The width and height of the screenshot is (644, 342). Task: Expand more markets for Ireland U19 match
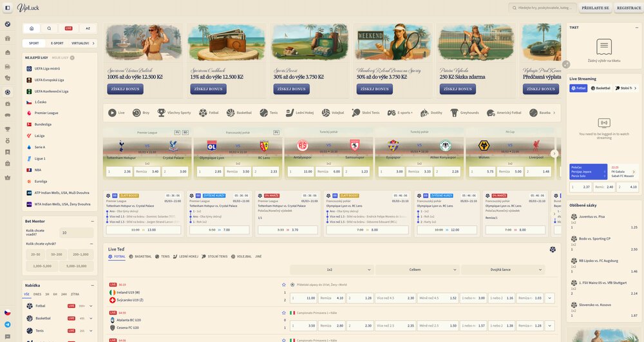tap(549, 298)
